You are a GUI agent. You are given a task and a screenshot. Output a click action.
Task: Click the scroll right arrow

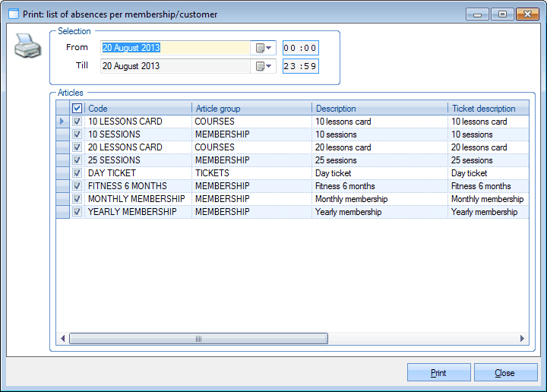[522, 339]
